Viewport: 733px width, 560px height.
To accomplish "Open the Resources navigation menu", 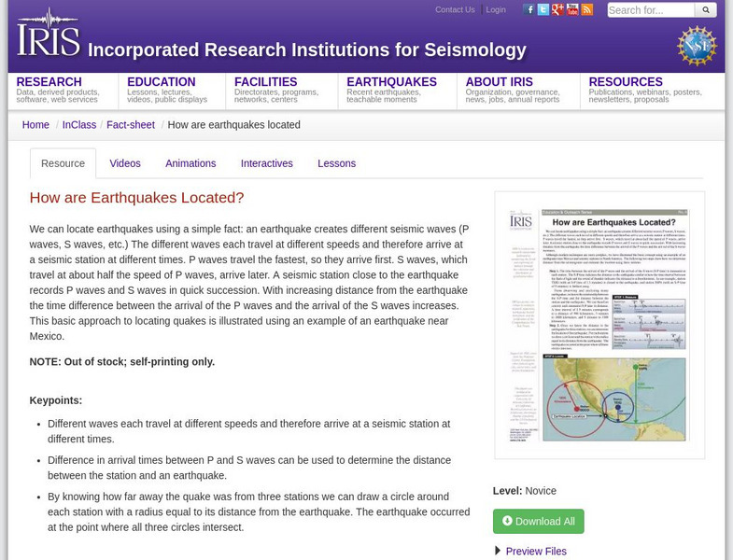I will click(626, 82).
